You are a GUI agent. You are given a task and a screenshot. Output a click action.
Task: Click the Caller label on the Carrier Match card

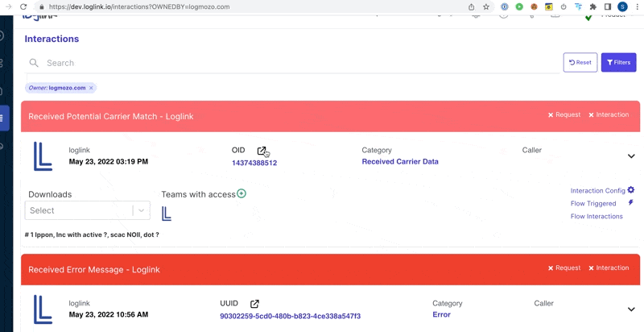click(532, 150)
